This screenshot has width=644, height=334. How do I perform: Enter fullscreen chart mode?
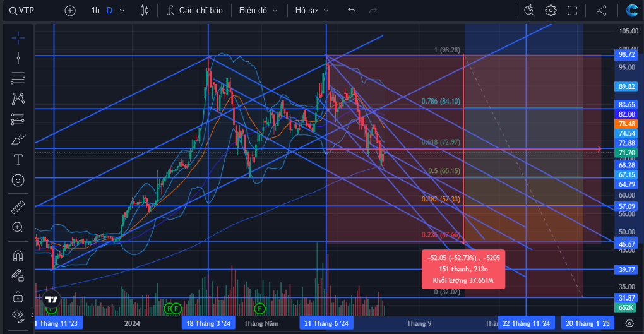click(x=572, y=10)
